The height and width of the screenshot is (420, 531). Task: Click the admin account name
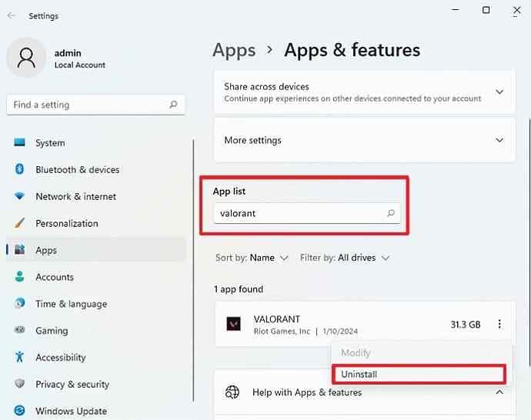(68, 53)
